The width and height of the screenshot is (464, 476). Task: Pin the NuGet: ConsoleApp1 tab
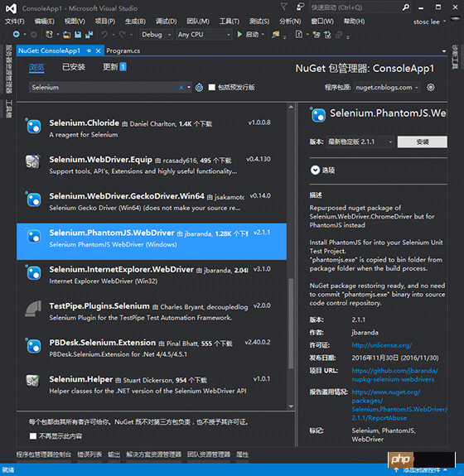pyautogui.click(x=89, y=50)
